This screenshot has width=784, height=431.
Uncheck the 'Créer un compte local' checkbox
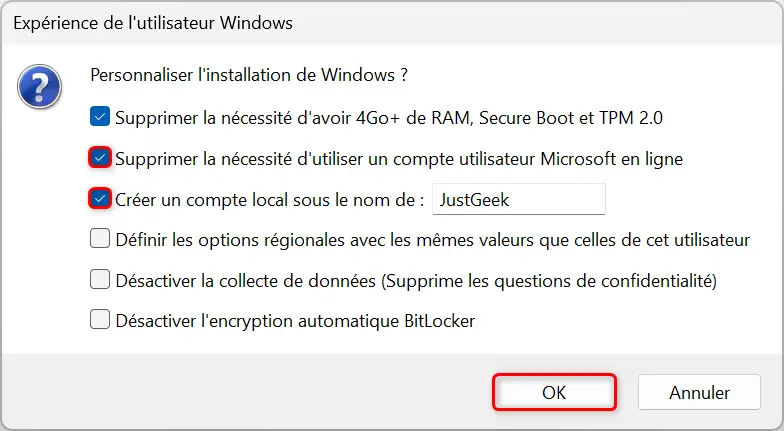(x=100, y=199)
